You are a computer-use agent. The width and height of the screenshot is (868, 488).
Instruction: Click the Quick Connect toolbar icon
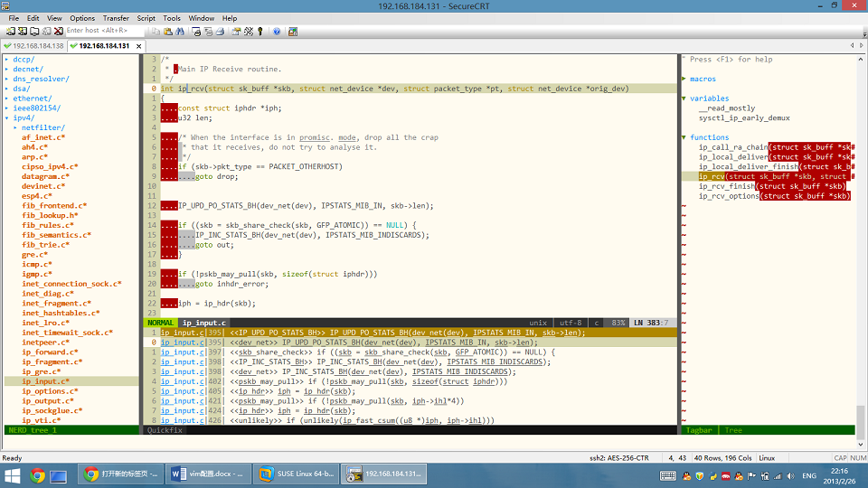pos(23,32)
